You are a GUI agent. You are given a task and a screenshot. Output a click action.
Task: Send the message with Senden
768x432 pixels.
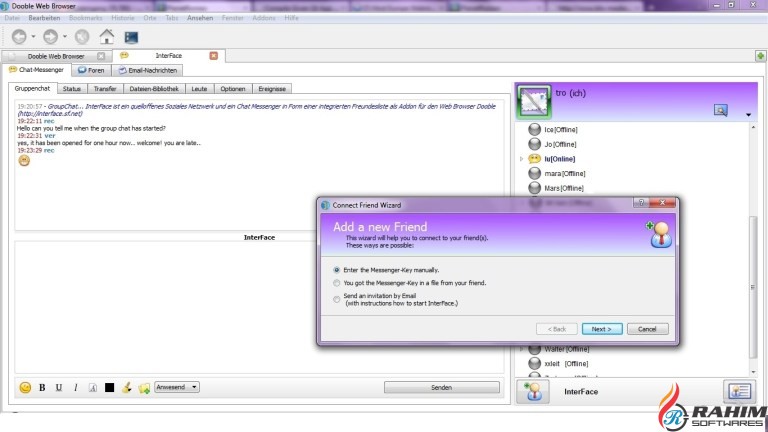pos(441,387)
